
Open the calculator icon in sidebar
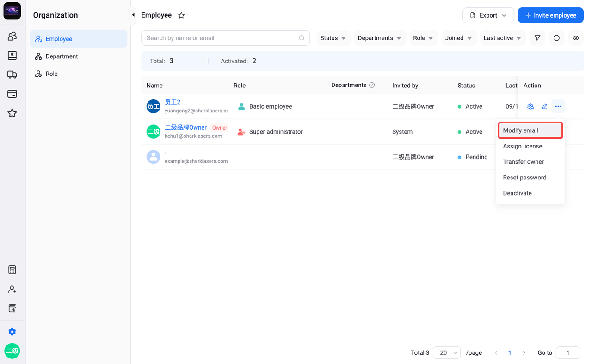[x=12, y=270]
